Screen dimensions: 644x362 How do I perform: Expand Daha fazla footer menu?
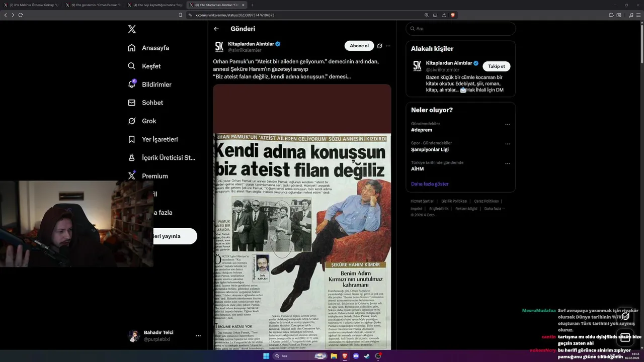(495, 209)
